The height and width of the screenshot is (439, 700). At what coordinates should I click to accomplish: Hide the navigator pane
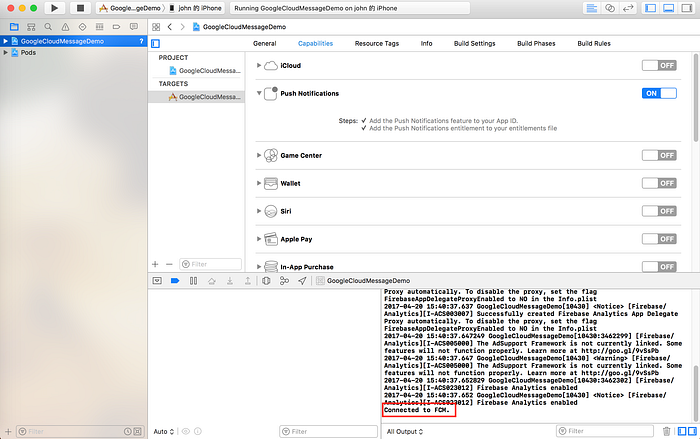click(651, 8)
